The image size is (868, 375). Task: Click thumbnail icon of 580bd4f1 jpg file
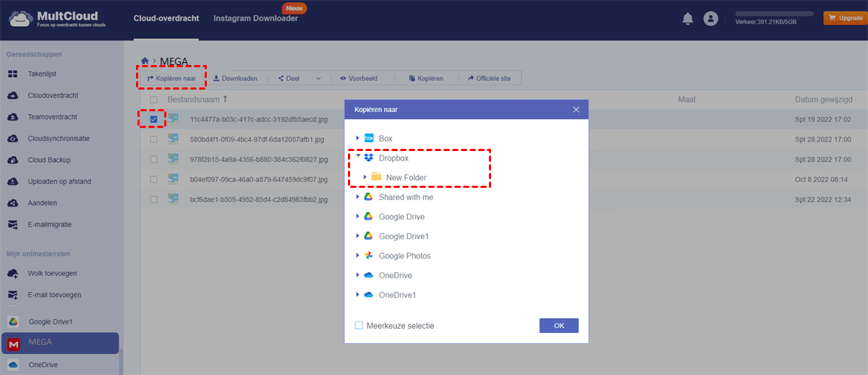tap(174, 139)
